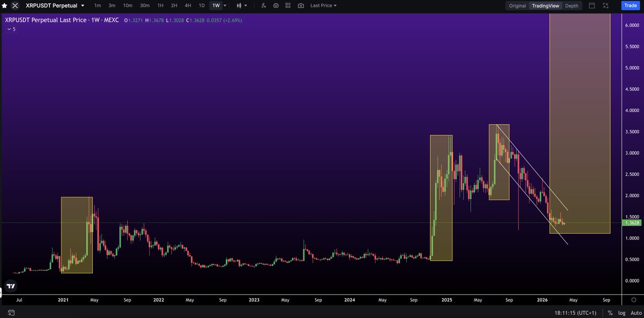
Task: Toggle Auto scale mode
Action: pyautogui.click(x=636, y=313)
